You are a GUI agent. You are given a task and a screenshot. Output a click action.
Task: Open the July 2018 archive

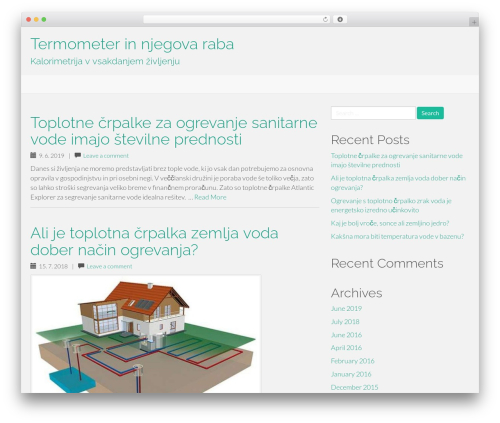pos(345,322)
